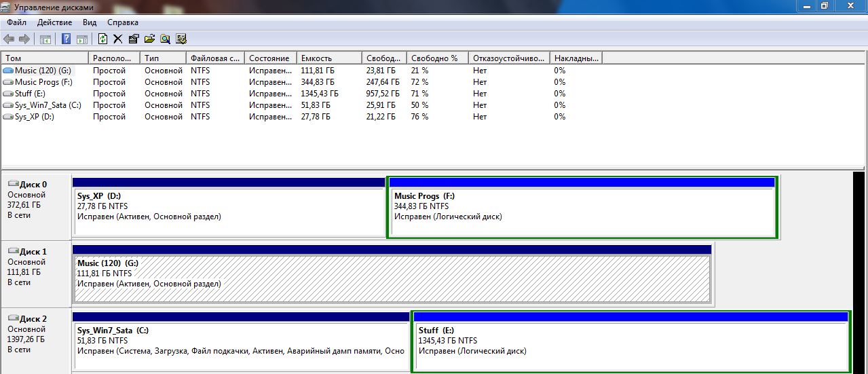The height and width of the screenshot is (374, 868).
Task: Click the black X delete toolbar icon
Action: (117, 39)
